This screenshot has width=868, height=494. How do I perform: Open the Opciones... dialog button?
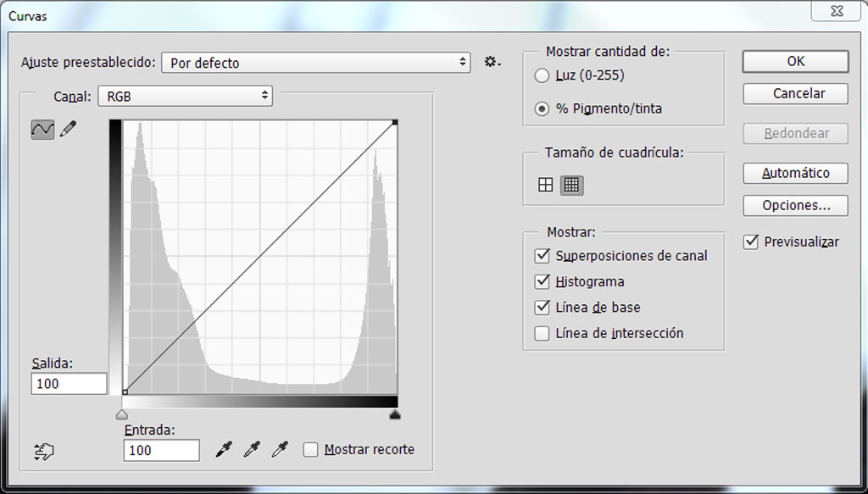click(795, 205)
